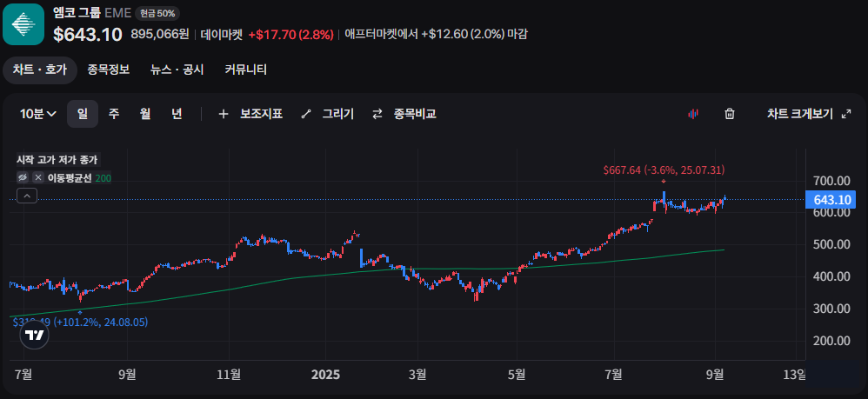Image resolution: width=868 pixels, height=399 pixels.
Task: Select the 월 monthly interval
Action: click(145, 114)
